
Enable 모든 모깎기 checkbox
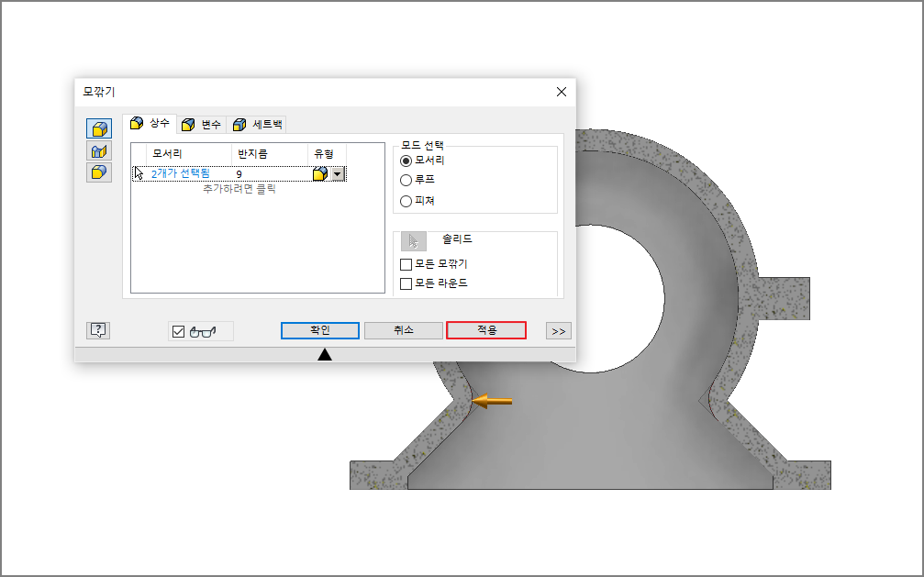[x=406, y=264]
